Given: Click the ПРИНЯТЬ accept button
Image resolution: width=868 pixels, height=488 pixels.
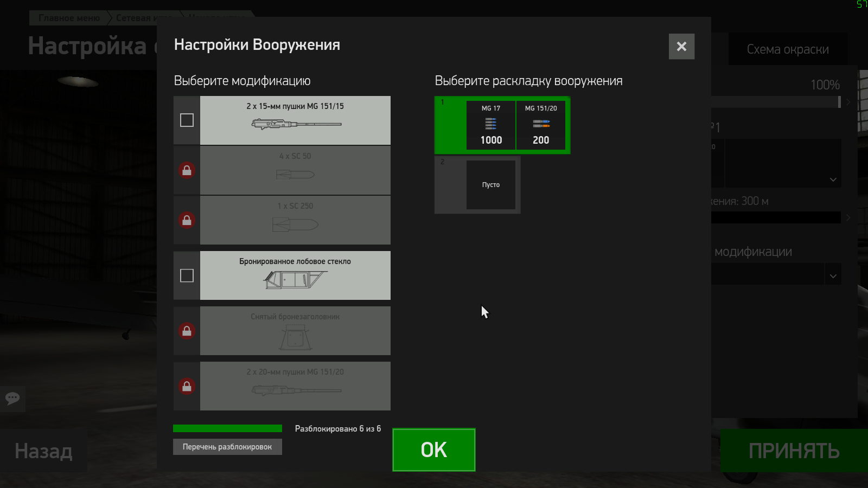Looking at the screenshot, I should tap(794, 451).
